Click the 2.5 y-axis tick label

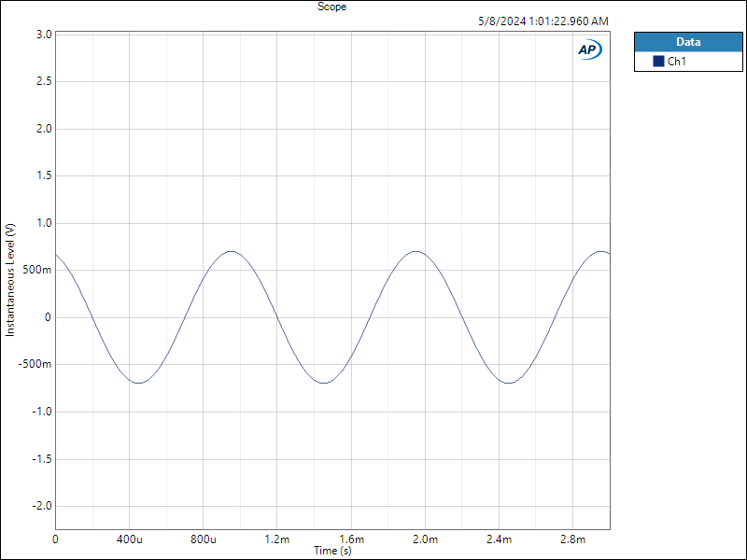45,81
